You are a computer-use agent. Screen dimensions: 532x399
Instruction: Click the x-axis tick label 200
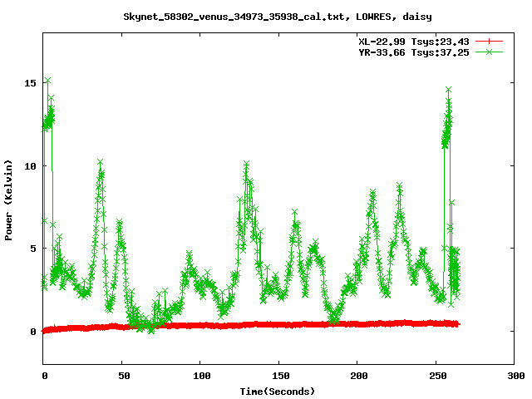(359, 376)
